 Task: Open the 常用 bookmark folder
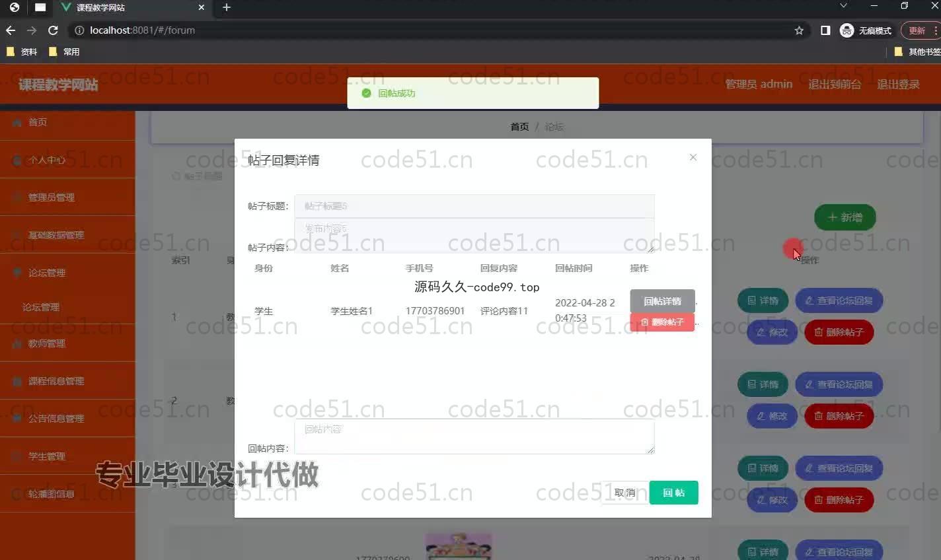(x=64, y=52)
